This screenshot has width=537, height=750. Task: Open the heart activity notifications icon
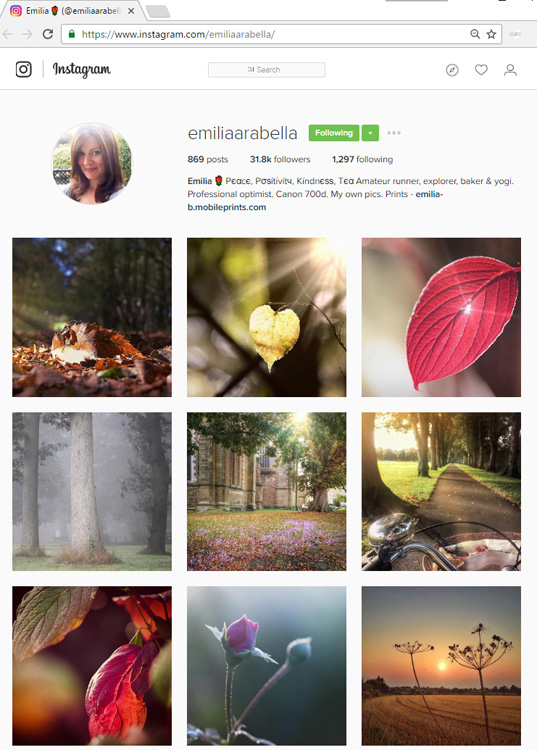pyautogui.click(x=481, y=70)
